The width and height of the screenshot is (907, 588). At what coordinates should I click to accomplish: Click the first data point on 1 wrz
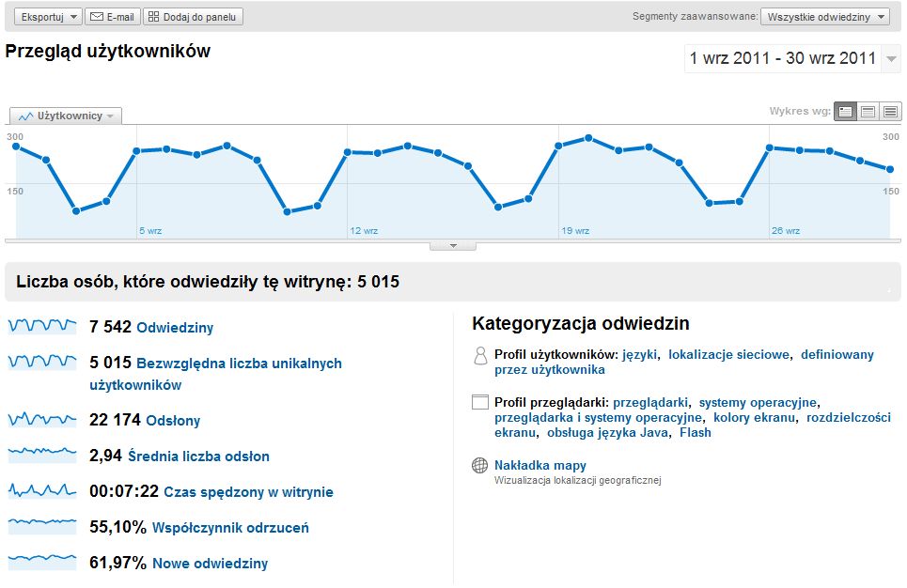16,147
